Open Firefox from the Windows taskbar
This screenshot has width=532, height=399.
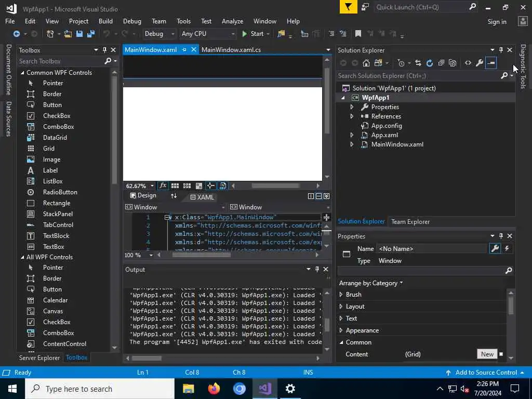coord(214,389)
